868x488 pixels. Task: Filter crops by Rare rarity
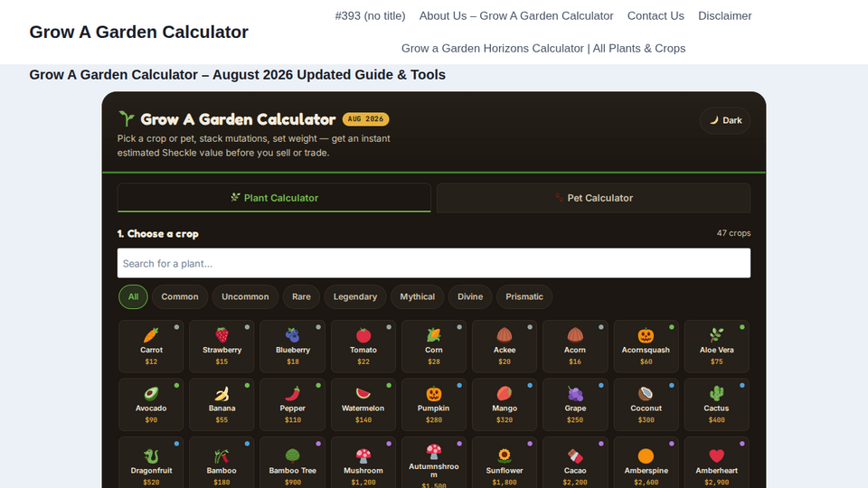coord(301,296)
